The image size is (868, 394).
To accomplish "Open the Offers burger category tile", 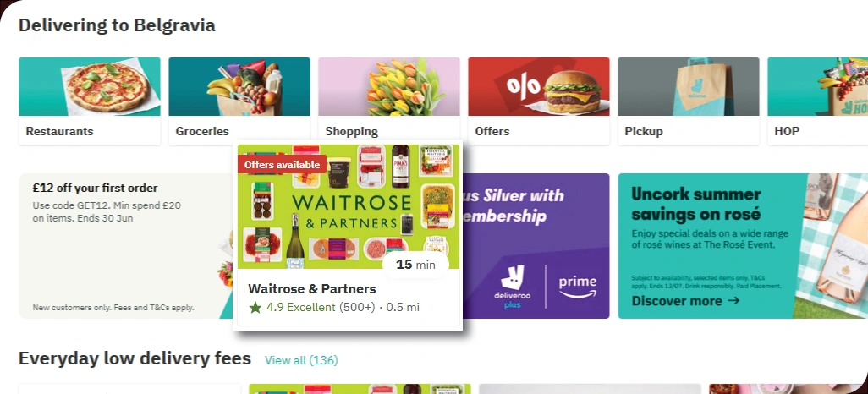I will [539, 101].
